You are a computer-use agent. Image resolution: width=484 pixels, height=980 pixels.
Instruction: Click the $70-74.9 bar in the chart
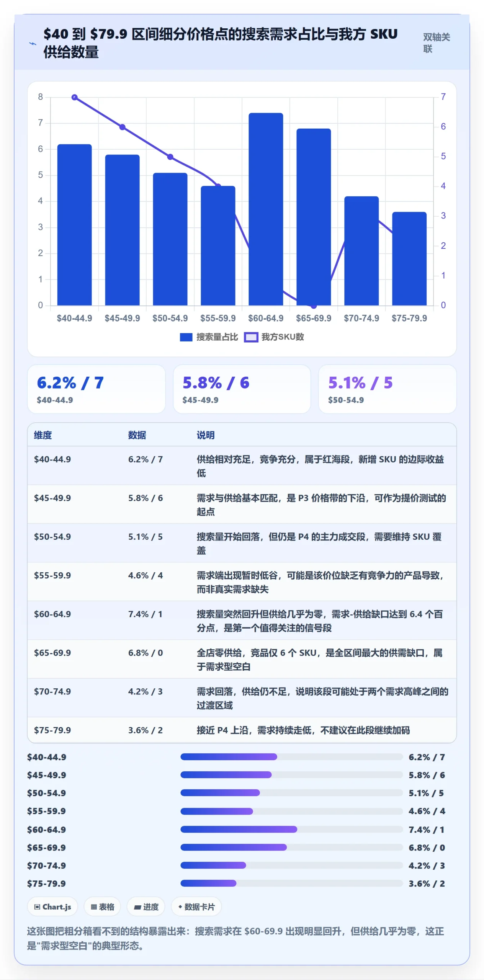tap(361, 251)
